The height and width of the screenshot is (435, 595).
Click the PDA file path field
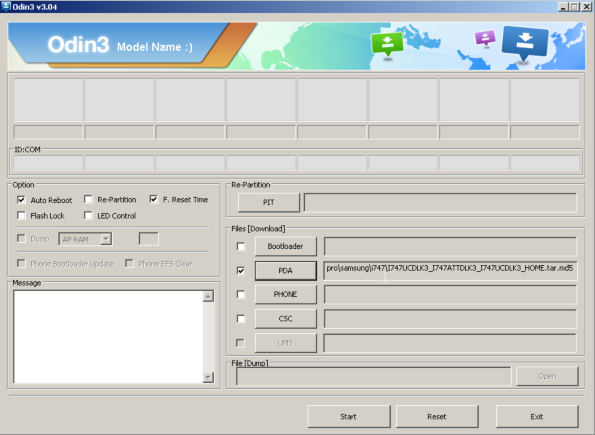[450, 270]
